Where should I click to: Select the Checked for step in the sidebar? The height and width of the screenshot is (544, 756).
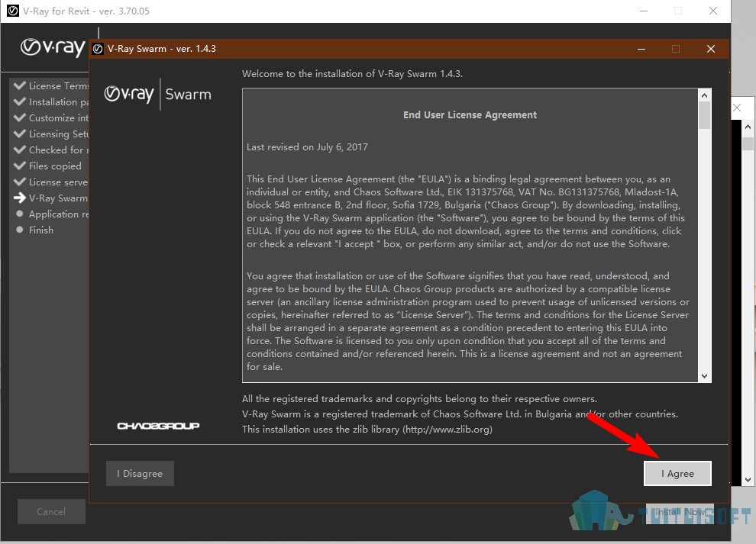[59, 150]
